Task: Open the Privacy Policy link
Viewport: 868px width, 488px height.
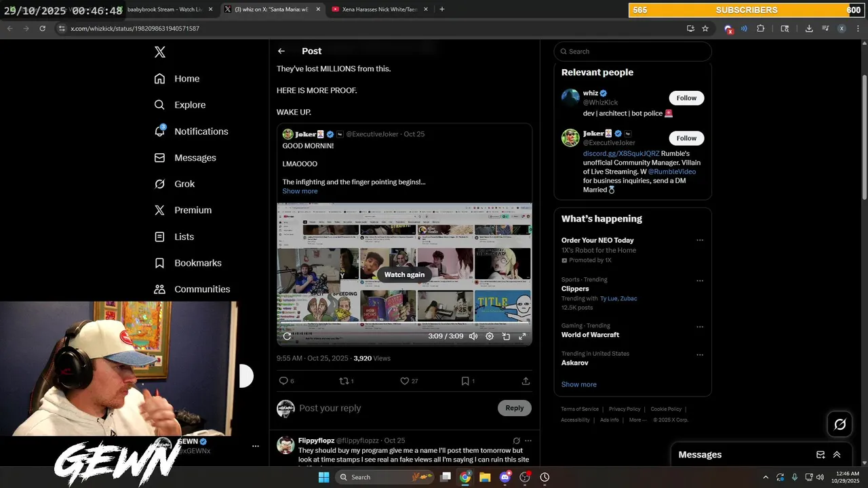Action: coord(625,409)
